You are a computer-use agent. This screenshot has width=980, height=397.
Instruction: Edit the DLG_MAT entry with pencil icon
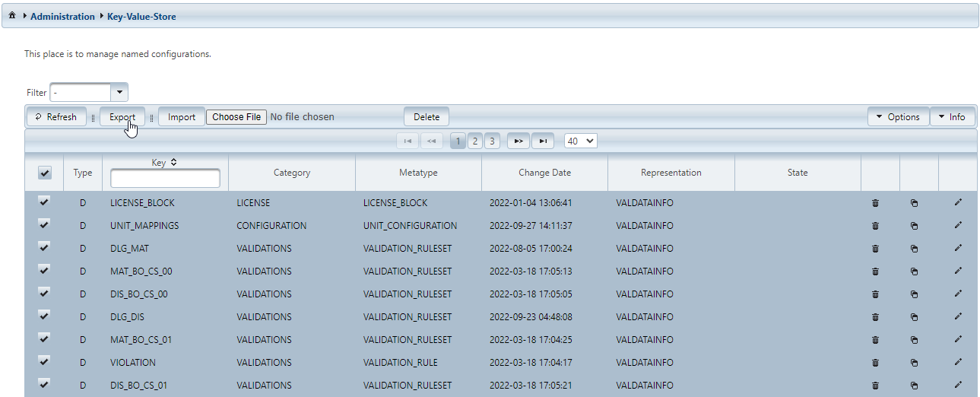point(958,248)
